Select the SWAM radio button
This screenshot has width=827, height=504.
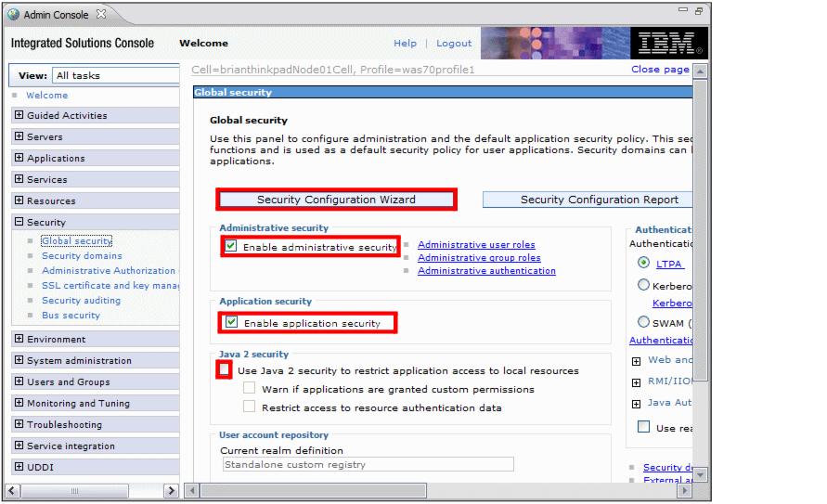[643, 321]
